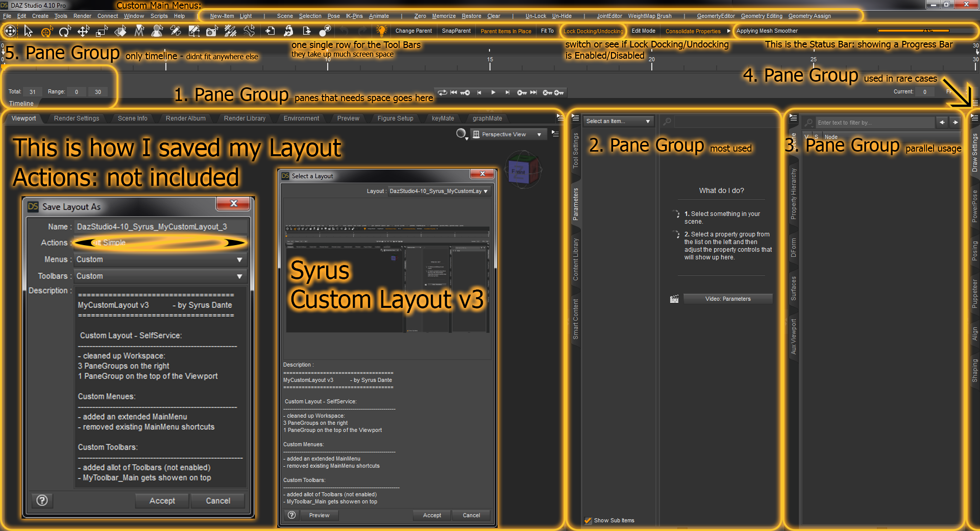Jump to last frame of timeline

534,92
